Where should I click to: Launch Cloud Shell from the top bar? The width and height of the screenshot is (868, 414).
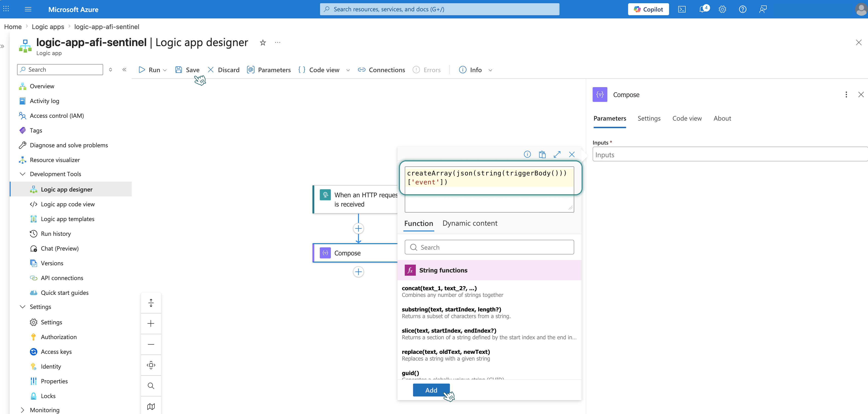tap(682, 9)
